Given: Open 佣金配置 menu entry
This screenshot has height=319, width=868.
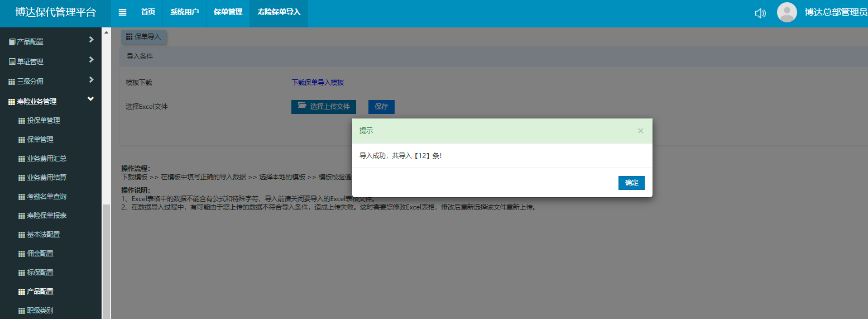Looking at the screenshot, I should [40, 254].
